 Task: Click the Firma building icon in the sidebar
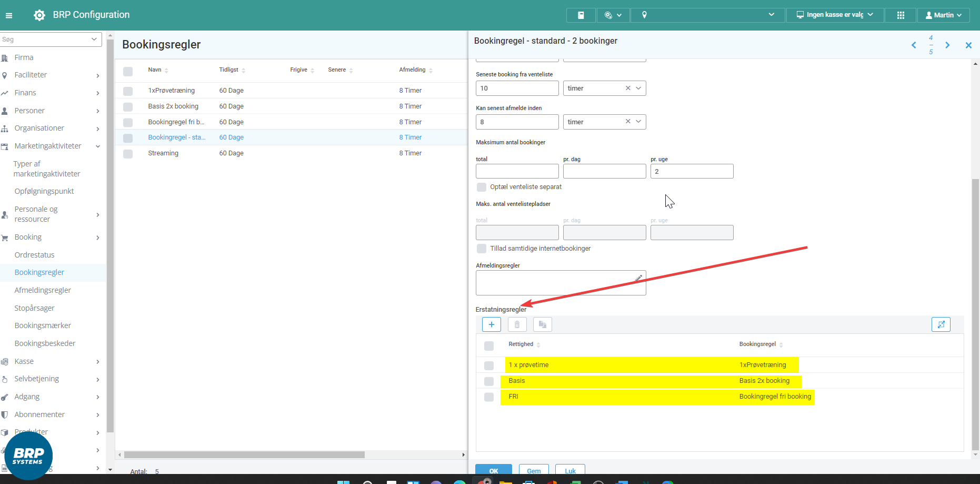point(5,58)
